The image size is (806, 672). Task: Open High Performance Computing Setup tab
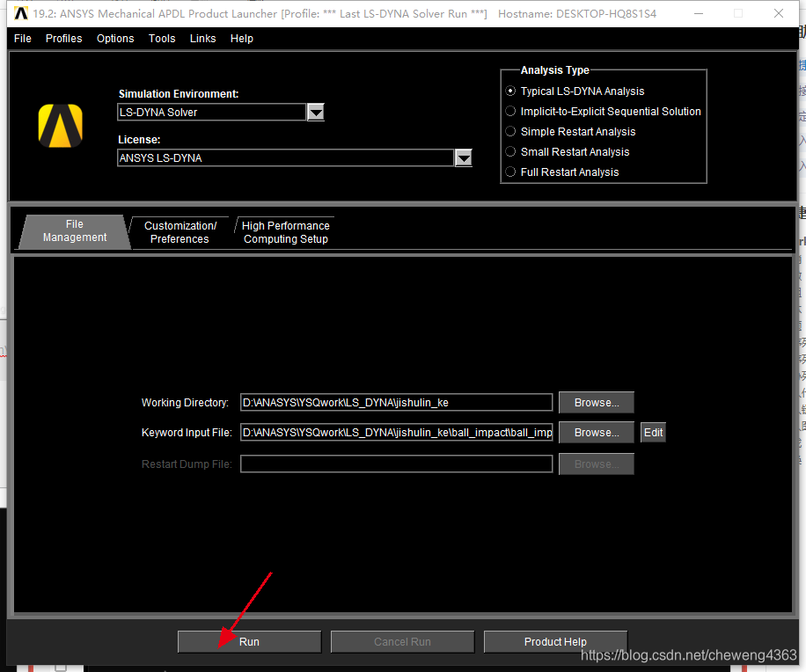click(x=286, y=232)
